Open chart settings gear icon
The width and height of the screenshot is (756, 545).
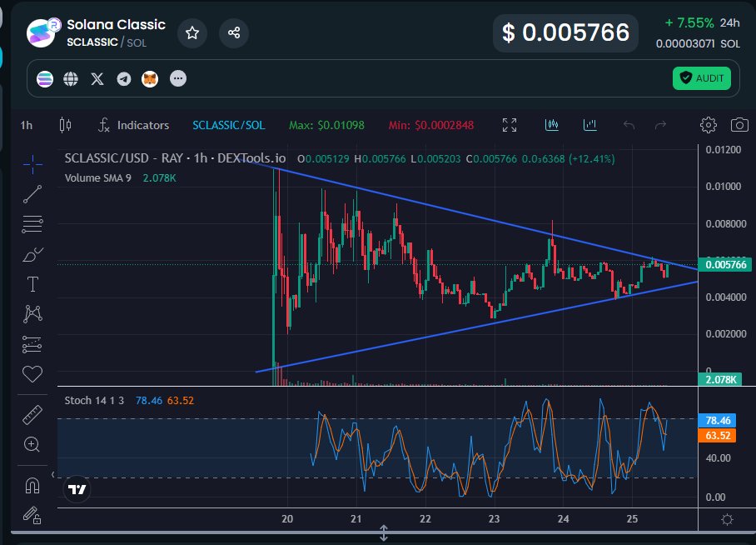709,125
